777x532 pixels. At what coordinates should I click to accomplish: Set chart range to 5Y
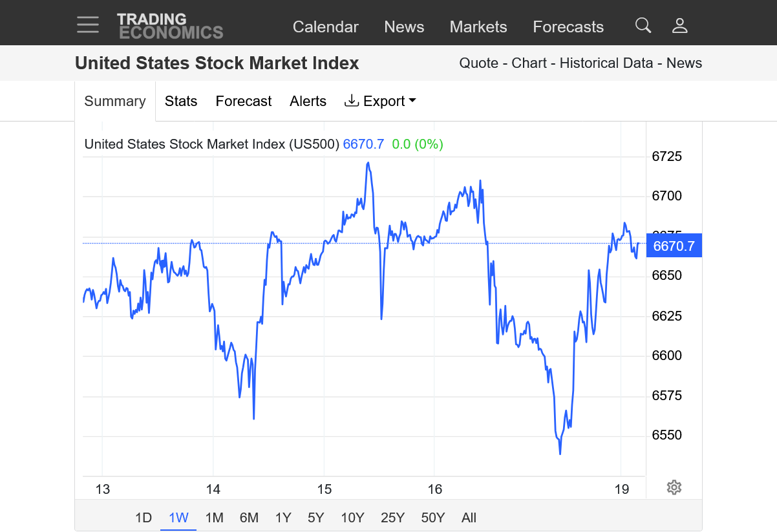[316, 518]
